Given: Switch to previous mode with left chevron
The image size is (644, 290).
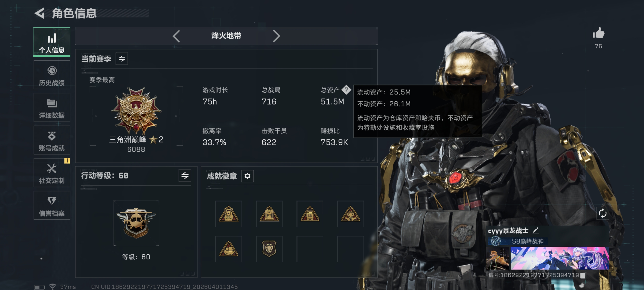Looking at the screenshot, I should (176, 36).
